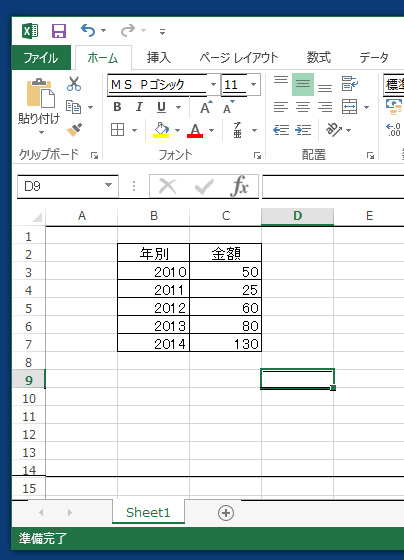Wrap text in the cell
404x560 pixels.
[349, 84]
